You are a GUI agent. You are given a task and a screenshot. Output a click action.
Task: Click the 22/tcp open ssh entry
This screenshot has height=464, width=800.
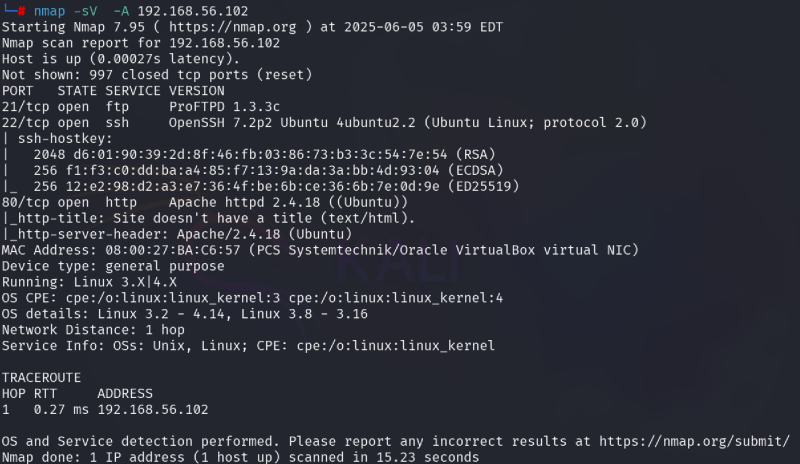click(x=65, y=123)
